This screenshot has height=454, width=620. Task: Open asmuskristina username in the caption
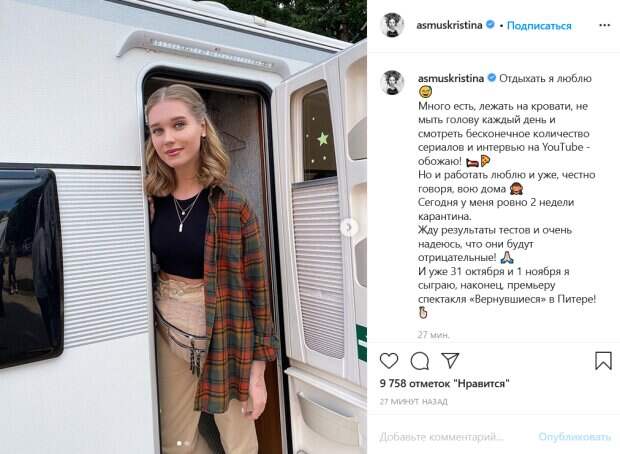pyautogui.click(x=451, y=78)
